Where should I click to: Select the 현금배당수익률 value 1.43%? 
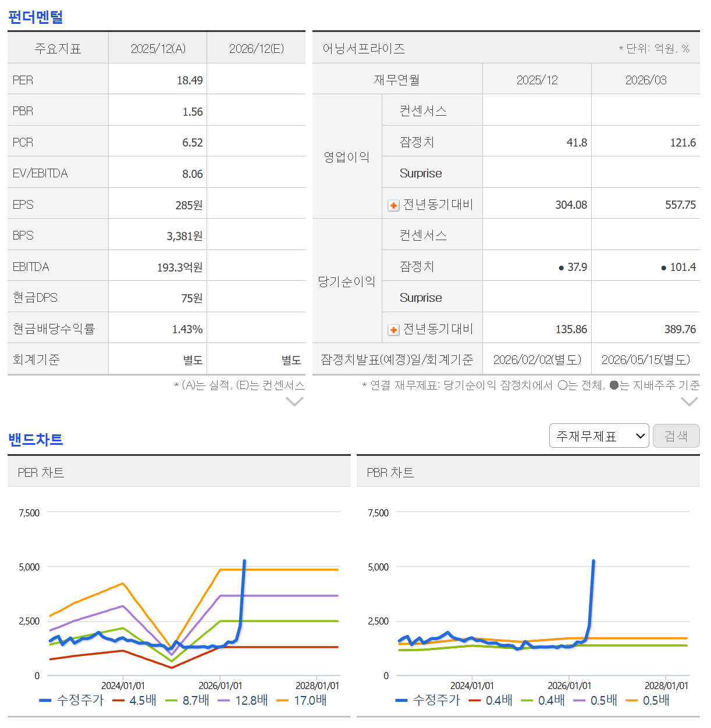tap(187, 330)
